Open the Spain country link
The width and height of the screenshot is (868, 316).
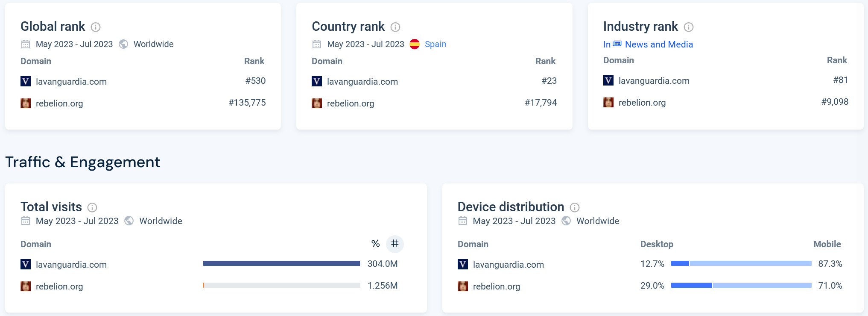pos(435,44)
